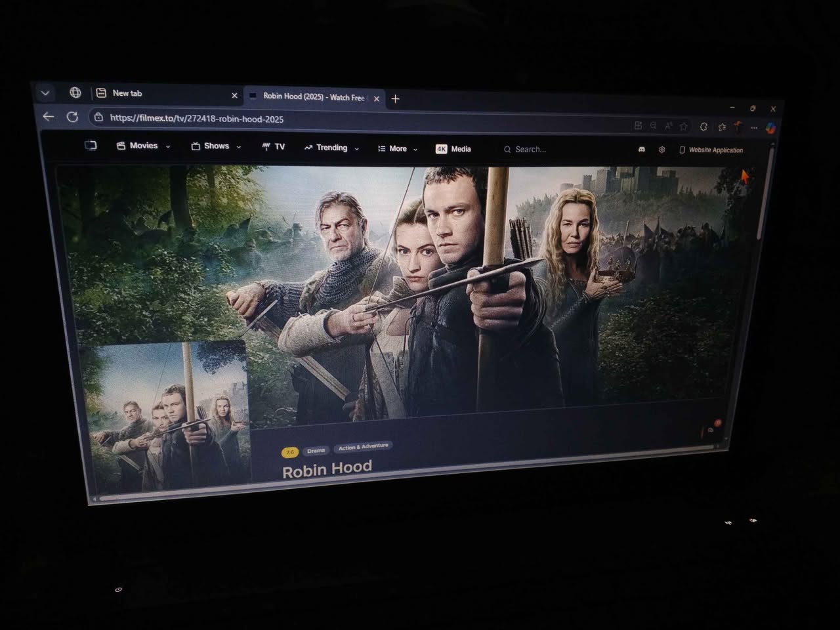Select the Drama genre tag

[x=316, y=450]
